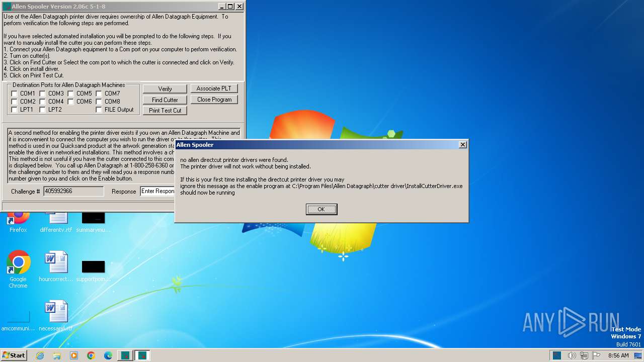644x362 pixels.
Task: Launch Internet Explorer from the taskbar
Action: click(40, 355)
